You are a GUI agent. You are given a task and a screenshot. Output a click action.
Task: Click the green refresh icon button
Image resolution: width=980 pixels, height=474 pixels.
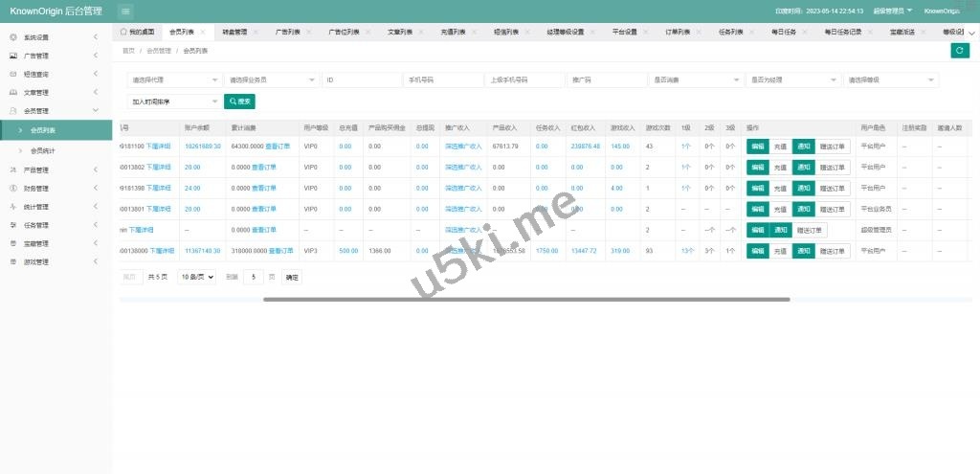(x=959, y=51)
